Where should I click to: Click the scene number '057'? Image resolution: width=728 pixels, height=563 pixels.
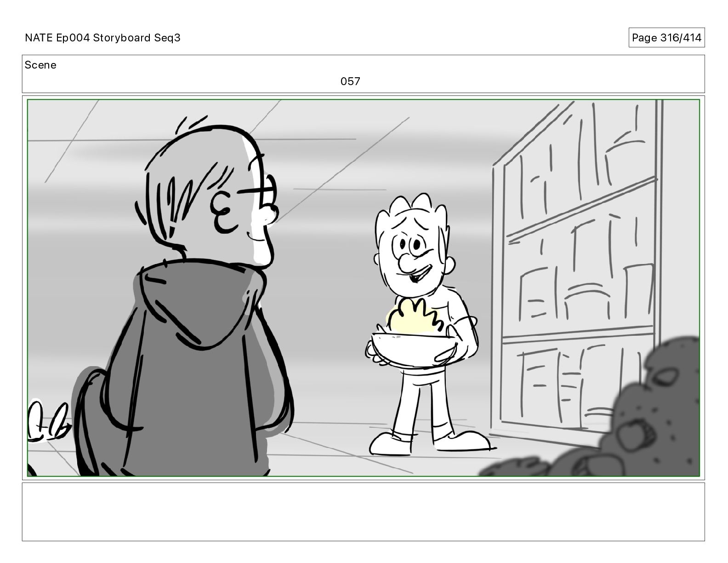[350, 81]
